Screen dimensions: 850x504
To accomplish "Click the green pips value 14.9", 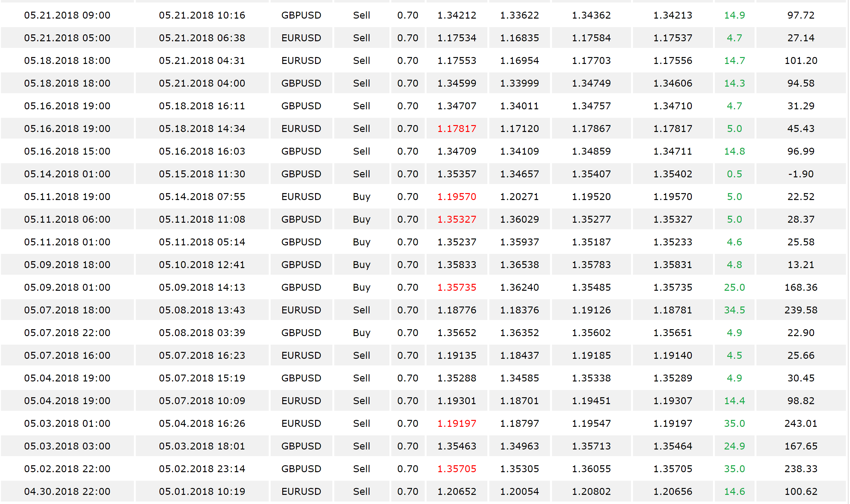I will 735,15.
